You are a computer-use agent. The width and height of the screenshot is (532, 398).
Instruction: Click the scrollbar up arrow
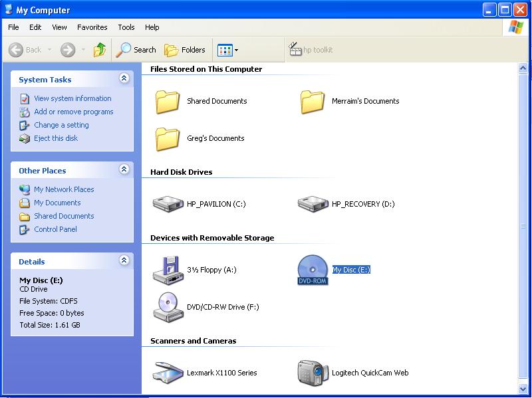point(523,68)
